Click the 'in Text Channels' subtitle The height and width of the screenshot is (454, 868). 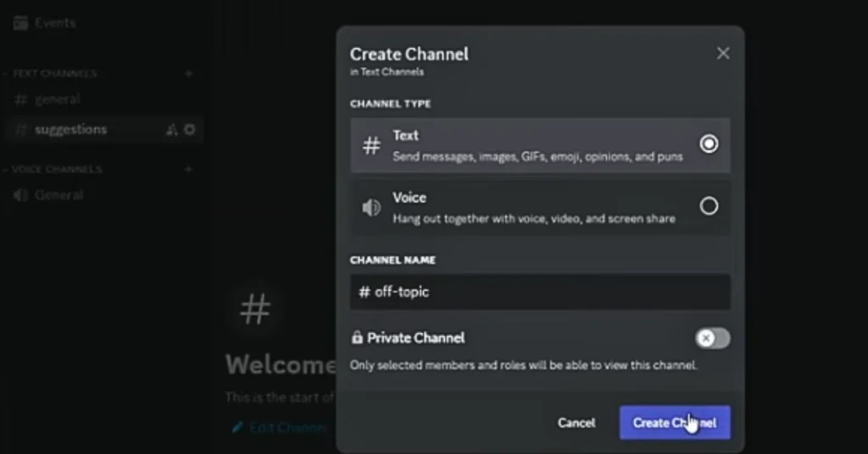[387, 72]
